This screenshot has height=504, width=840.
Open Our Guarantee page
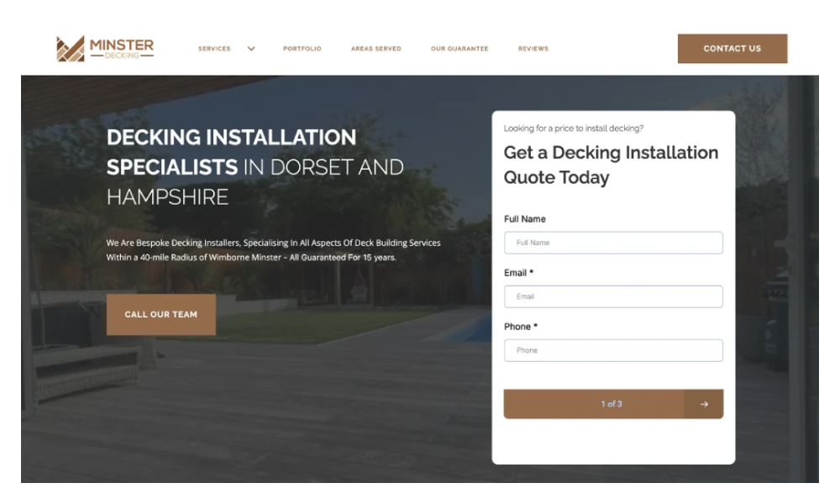click(459, 49)
